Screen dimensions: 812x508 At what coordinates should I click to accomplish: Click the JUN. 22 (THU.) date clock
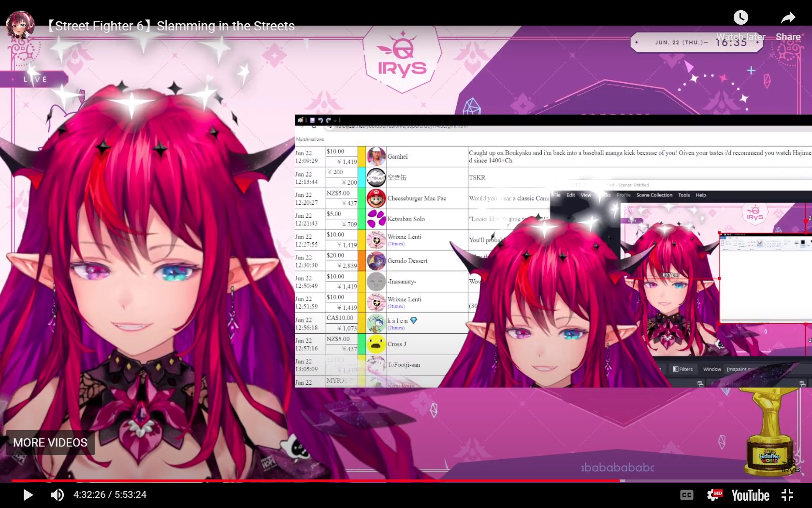(696, 42)
